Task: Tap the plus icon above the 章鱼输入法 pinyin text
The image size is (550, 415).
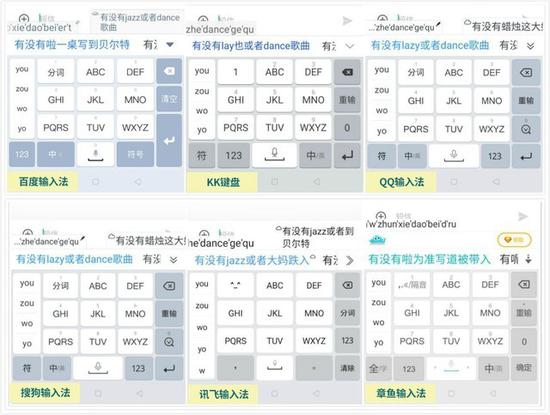Action: (381, 215)
